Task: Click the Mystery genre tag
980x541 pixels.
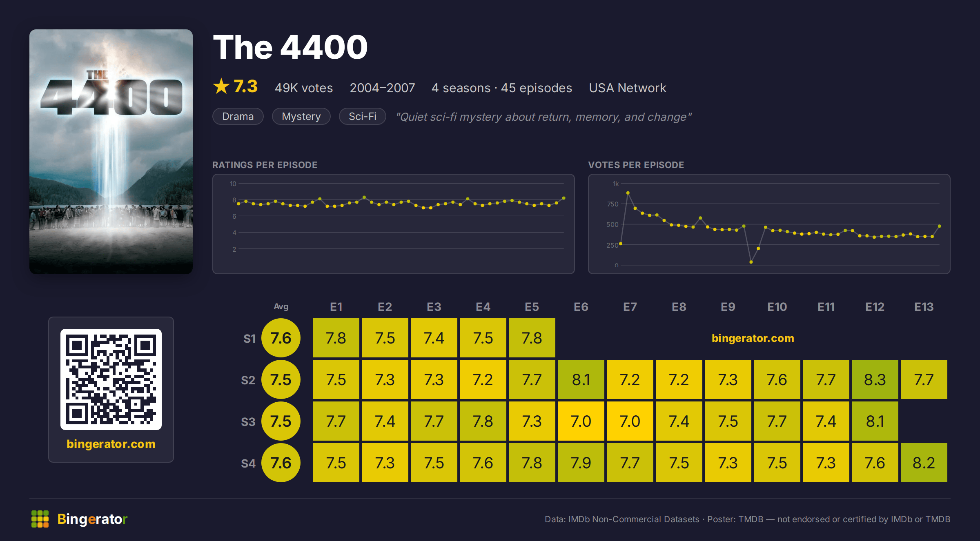Action: tap(301, 116)
